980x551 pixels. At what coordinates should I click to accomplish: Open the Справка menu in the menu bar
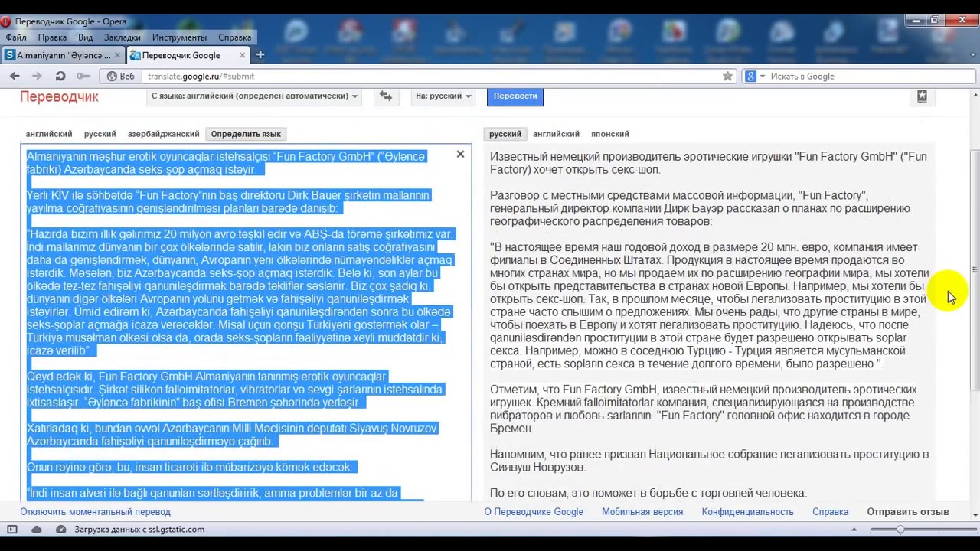234,37
